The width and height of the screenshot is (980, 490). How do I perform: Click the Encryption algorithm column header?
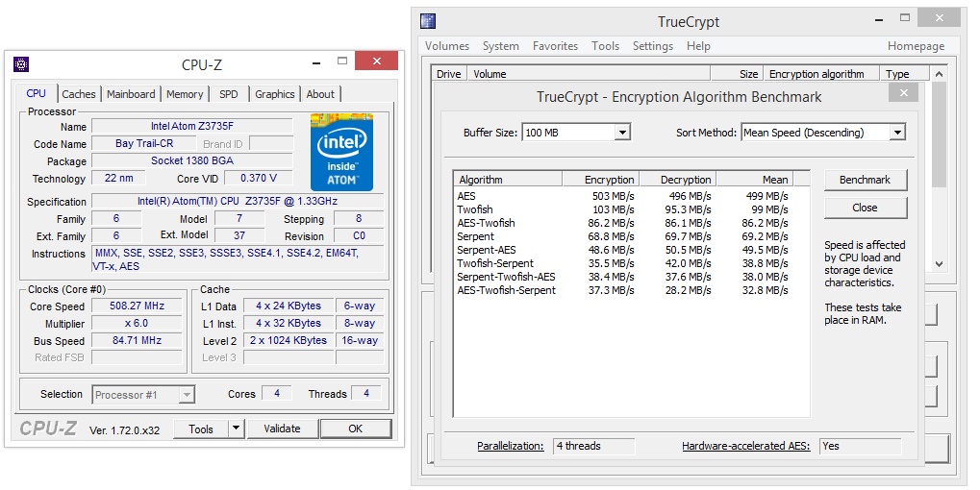point(821,74)
